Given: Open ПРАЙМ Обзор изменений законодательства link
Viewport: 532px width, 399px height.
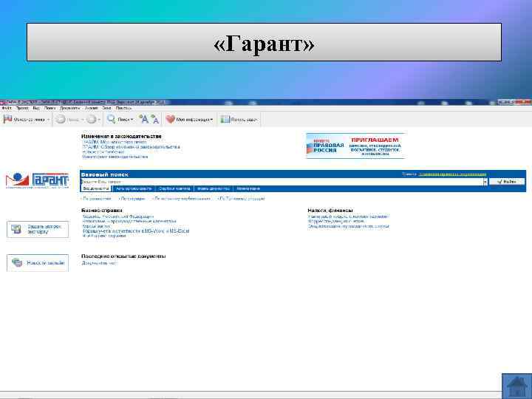Looking at the screenshot, I should [x=132, y=147].
